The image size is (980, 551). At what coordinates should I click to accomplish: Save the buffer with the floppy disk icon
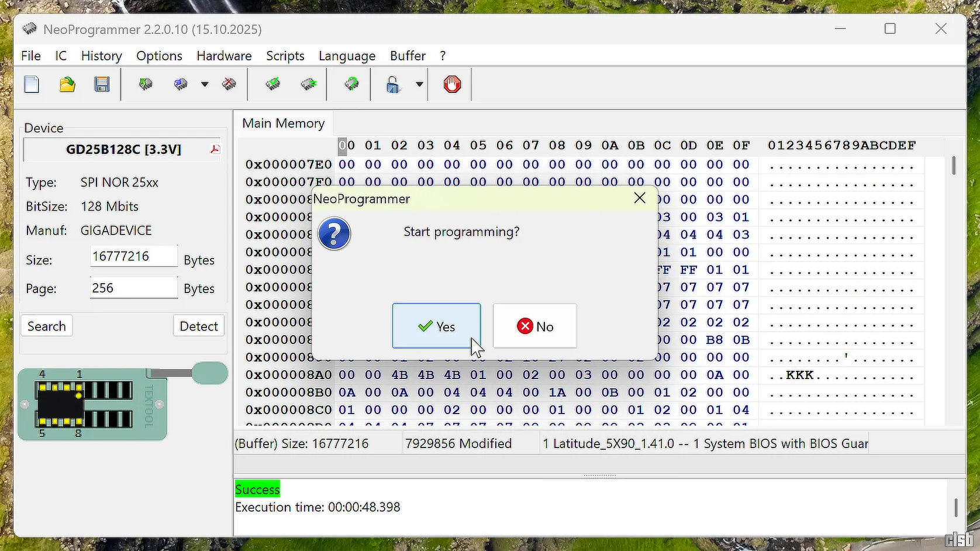(x=102, y=85)
